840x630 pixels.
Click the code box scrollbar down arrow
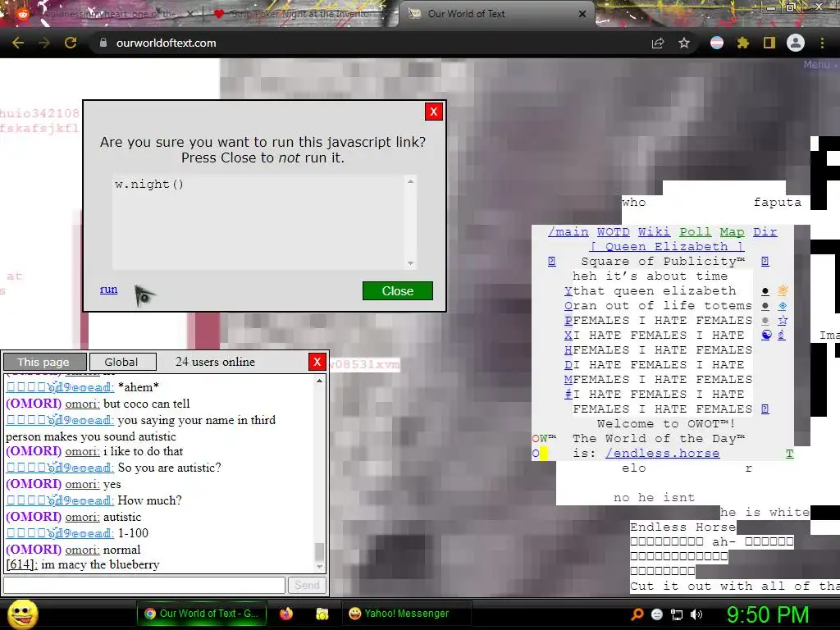coord(410,263)
